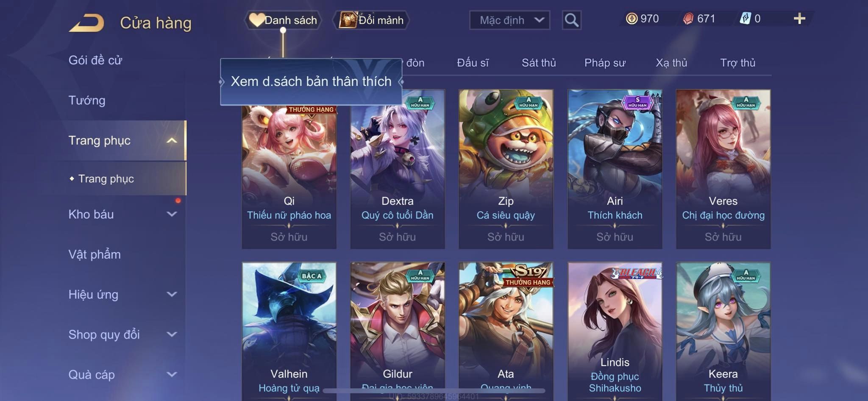Screen dimensions: 868x401
Task: Select the Zip Cá siêu quậy card
Action: (x=506, y=169)
